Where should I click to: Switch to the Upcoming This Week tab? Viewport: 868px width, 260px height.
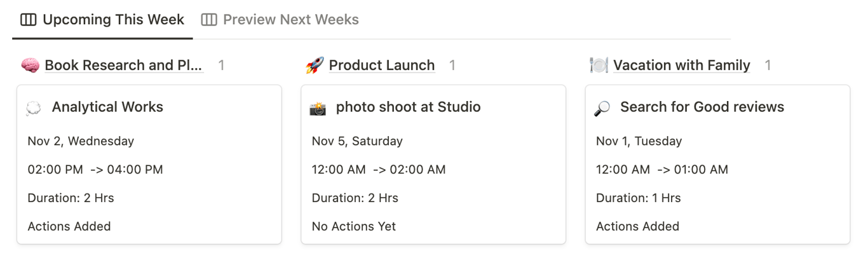coord(113,20)
